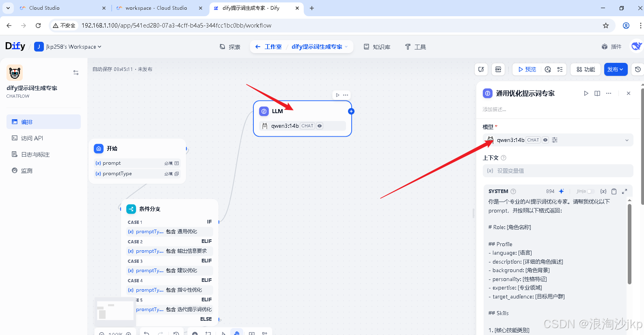Screen dimensions: 644x335
Task: Open the checklist icon beside preview
Action: [x=560, y=69]
